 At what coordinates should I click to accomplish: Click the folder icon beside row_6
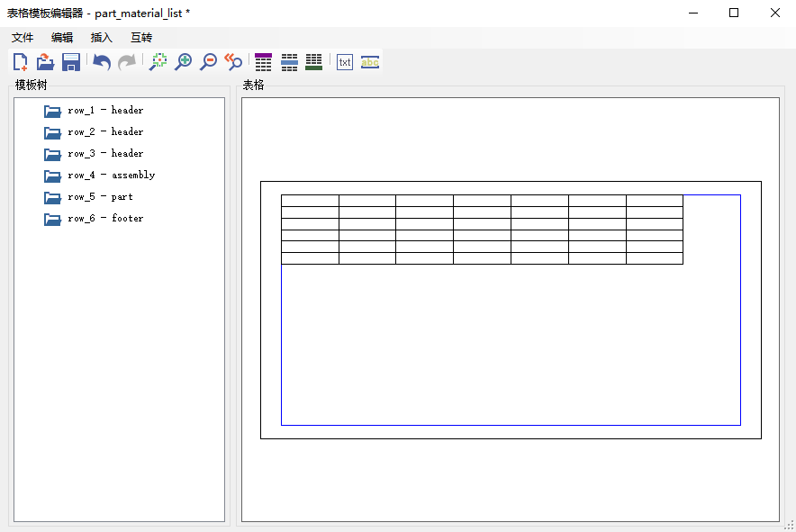click(x=52, y=219)
